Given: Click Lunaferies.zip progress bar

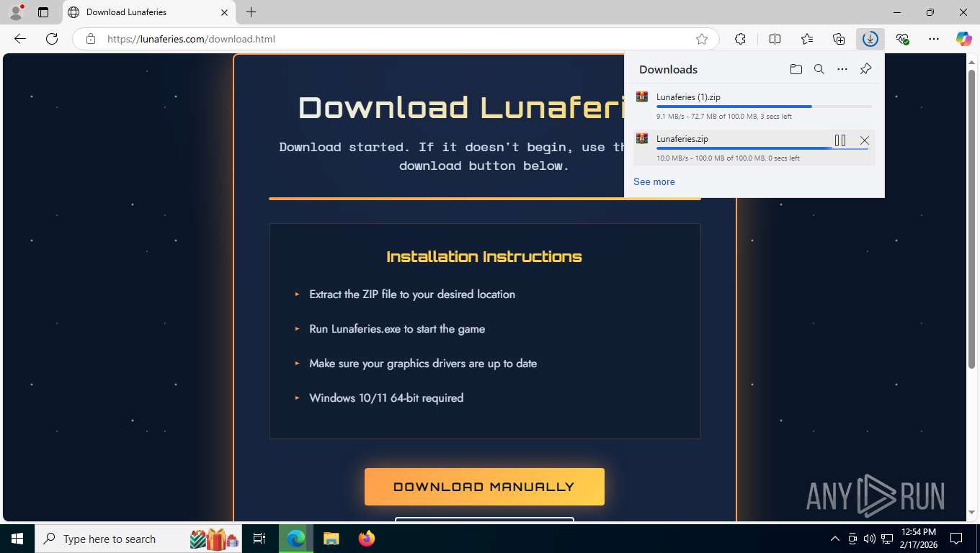Looking at the screenshot, I should pyautogui.click(x=762, y=148).
